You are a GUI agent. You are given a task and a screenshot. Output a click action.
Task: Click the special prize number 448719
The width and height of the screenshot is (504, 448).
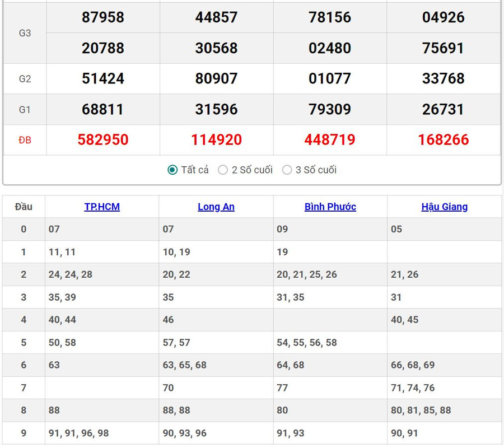click(330, 139)
